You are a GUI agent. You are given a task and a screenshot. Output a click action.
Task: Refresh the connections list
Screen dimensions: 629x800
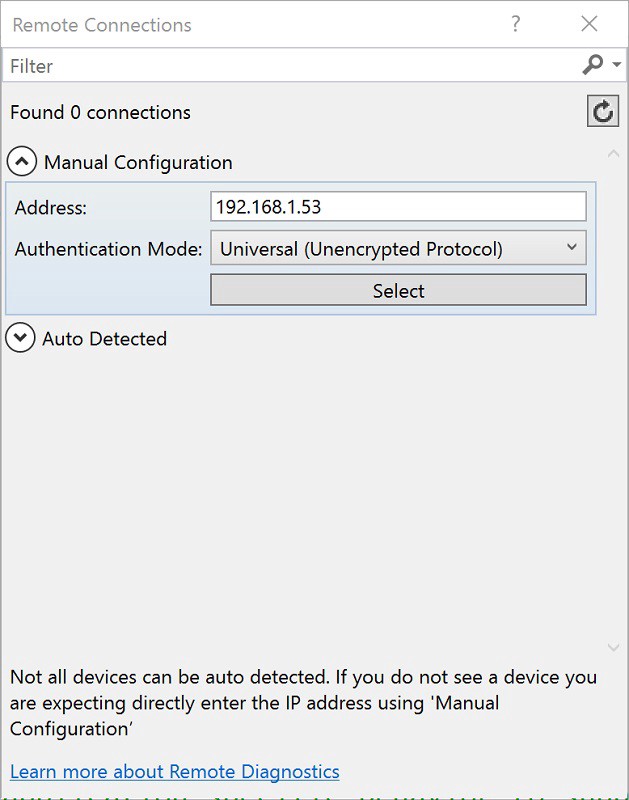pyautogui.click(x=603, y=111)
